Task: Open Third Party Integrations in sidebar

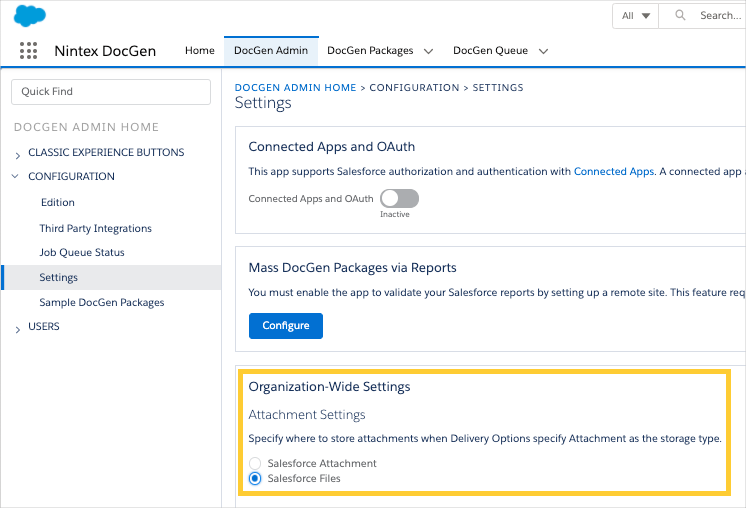Action: point(95,229)
